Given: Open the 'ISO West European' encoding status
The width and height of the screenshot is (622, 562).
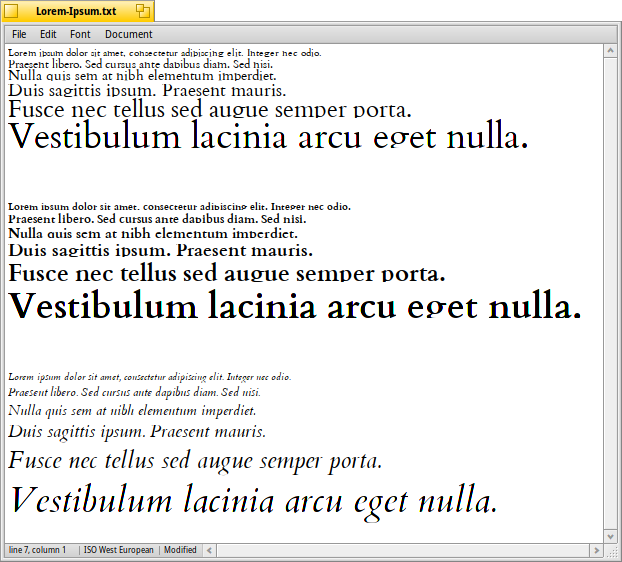Looking at the screenshot, I should pos(118,550).
